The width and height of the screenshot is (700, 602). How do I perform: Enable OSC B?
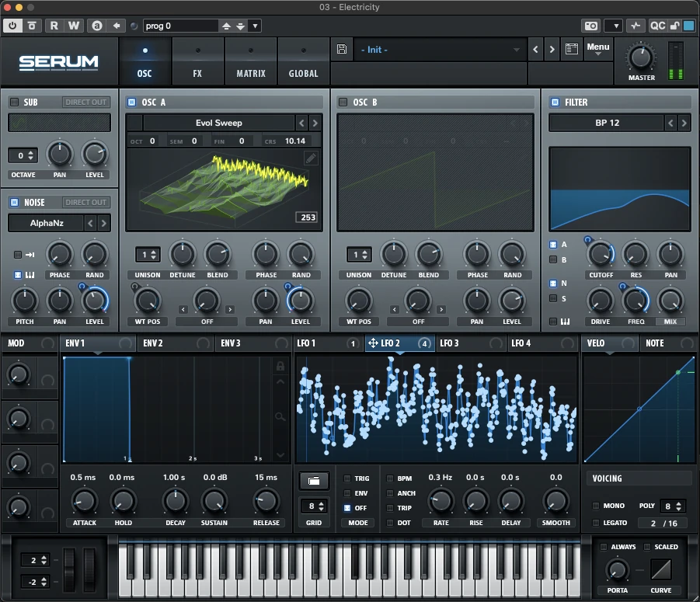(x=343, y=103)
